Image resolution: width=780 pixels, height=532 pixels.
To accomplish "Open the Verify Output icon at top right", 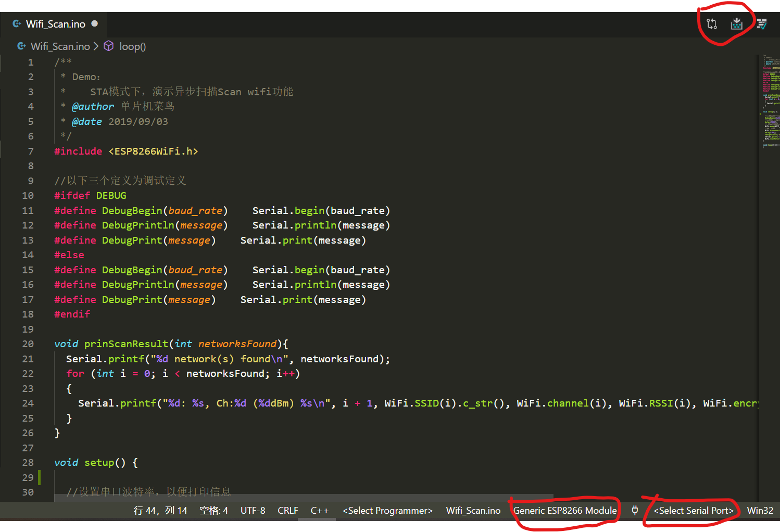I will 761,23.
